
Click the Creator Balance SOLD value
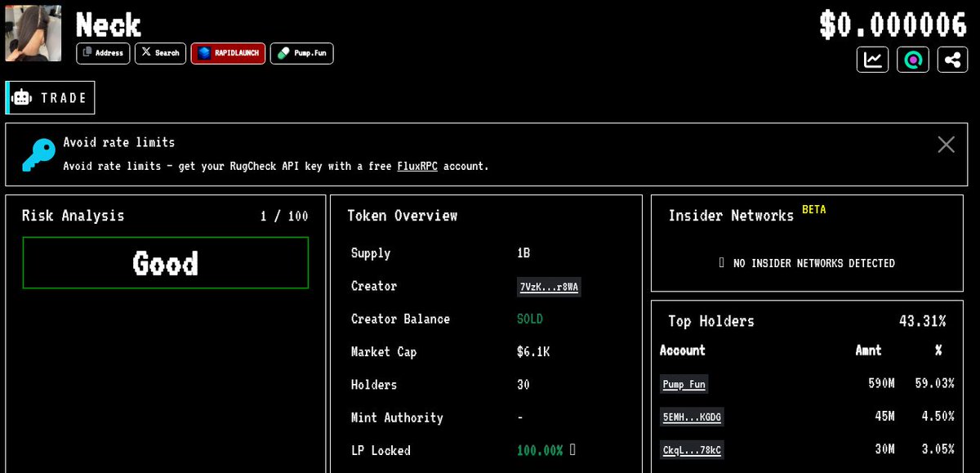coord(530,319)
